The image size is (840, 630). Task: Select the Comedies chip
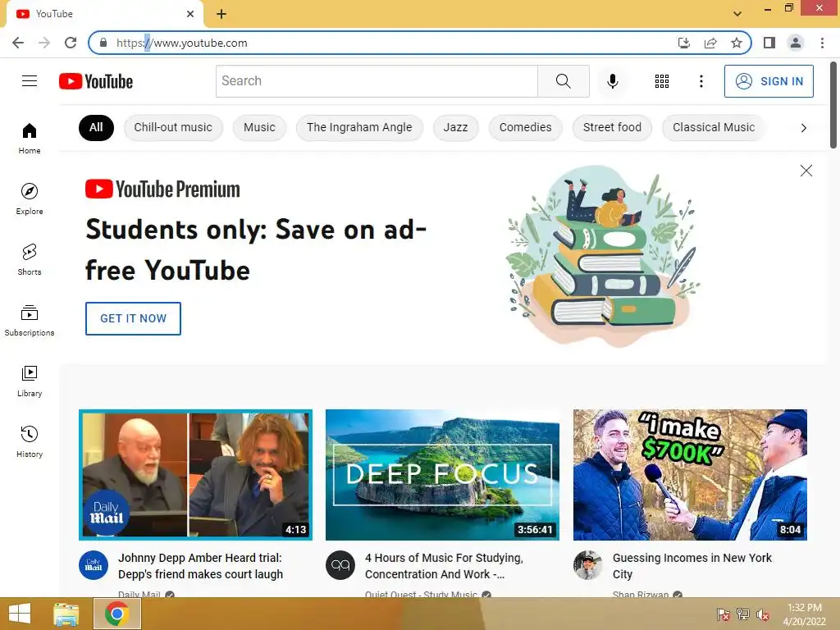(526, 128)
